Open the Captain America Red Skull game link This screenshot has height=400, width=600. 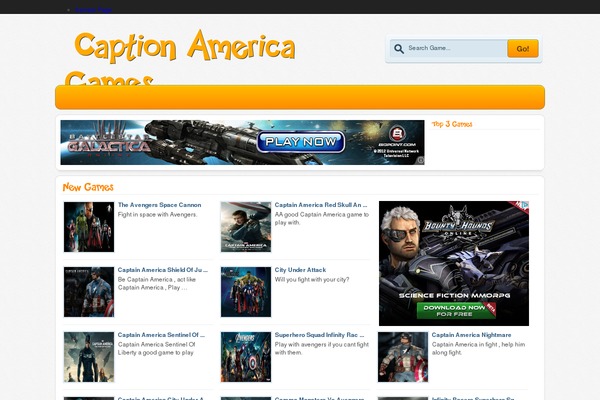coord(321,205)
